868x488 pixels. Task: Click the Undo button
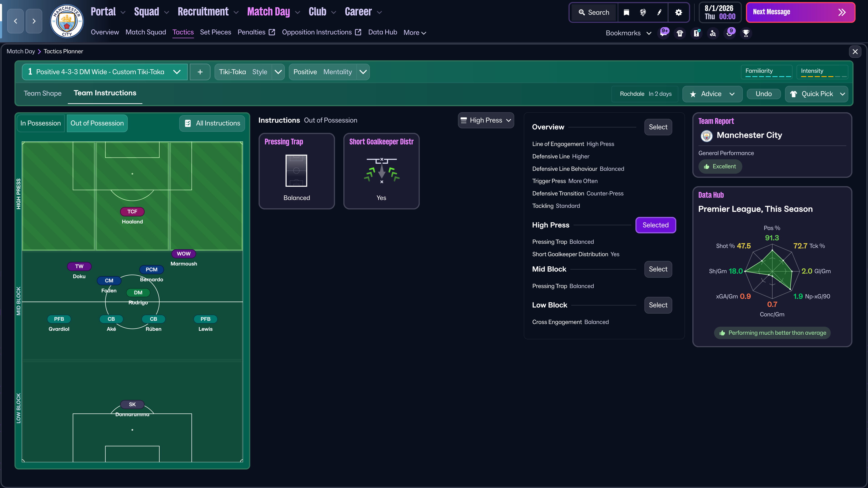(763, 94)
